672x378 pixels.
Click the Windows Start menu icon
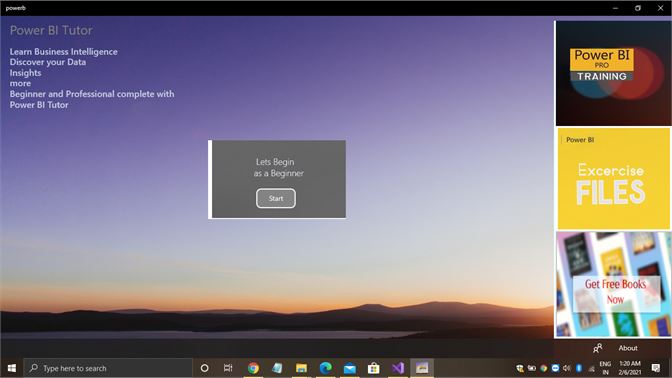click(12, 368)
